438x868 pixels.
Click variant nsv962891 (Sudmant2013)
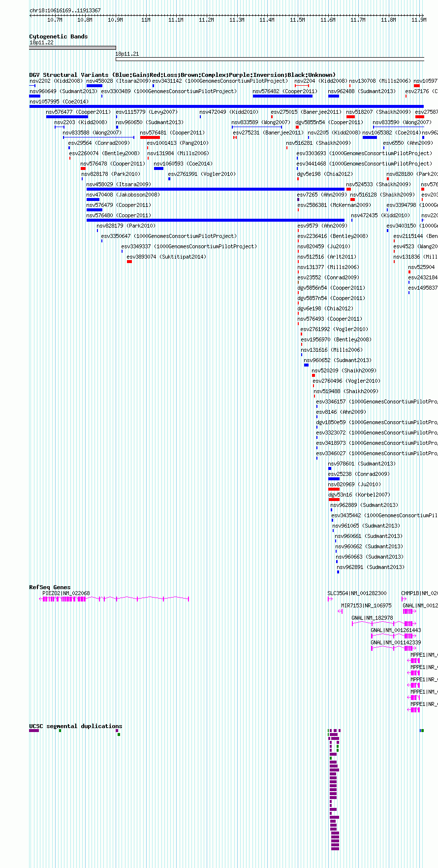click(x=371, y=567)
